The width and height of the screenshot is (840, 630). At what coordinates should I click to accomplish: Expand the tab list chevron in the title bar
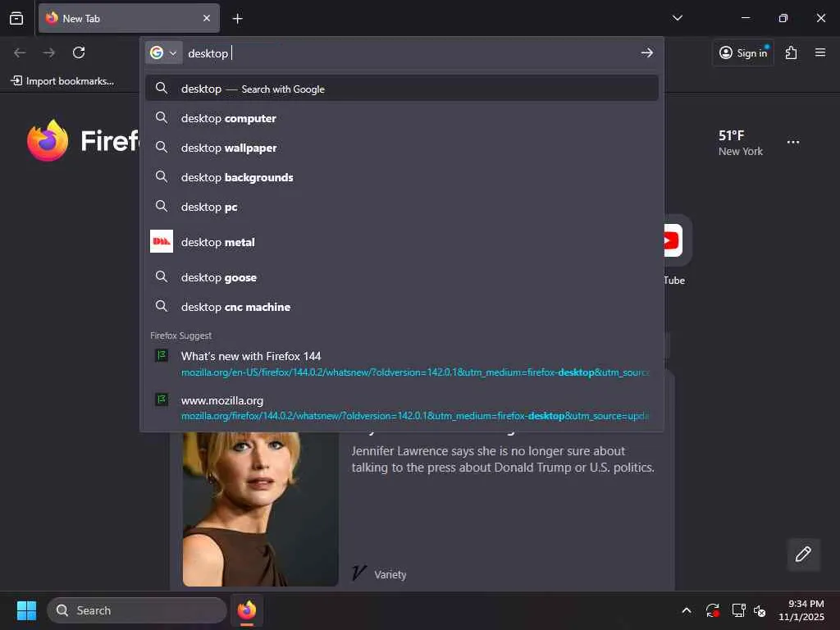point(677,18)
